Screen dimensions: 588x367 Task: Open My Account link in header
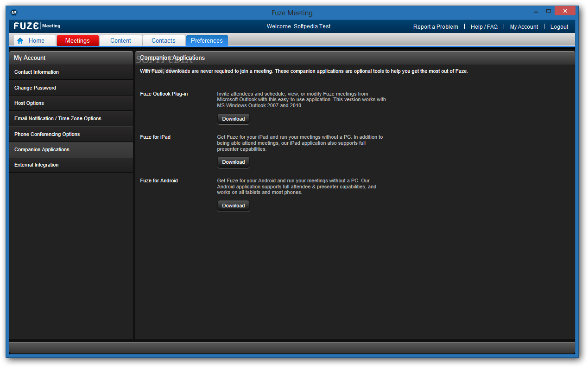524,27
